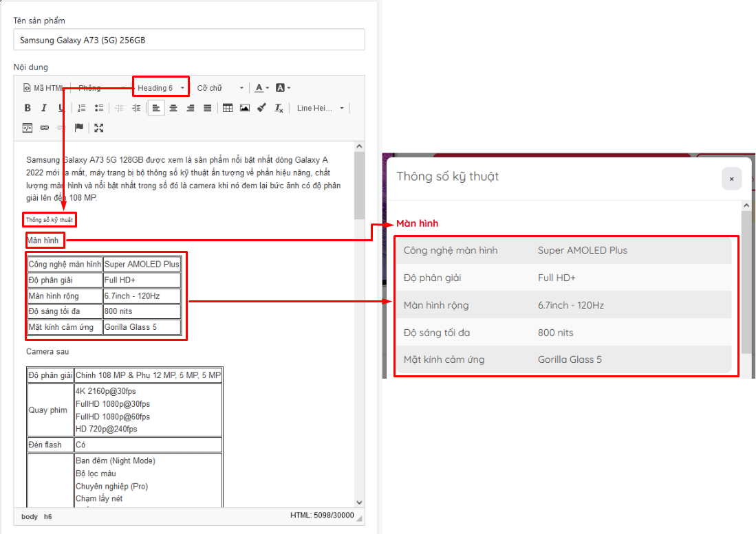Image resolution: width=756 pixels, height=534 pixels.
Task: Click the editor resize handle corner
Action: click(x=359, y=518)
